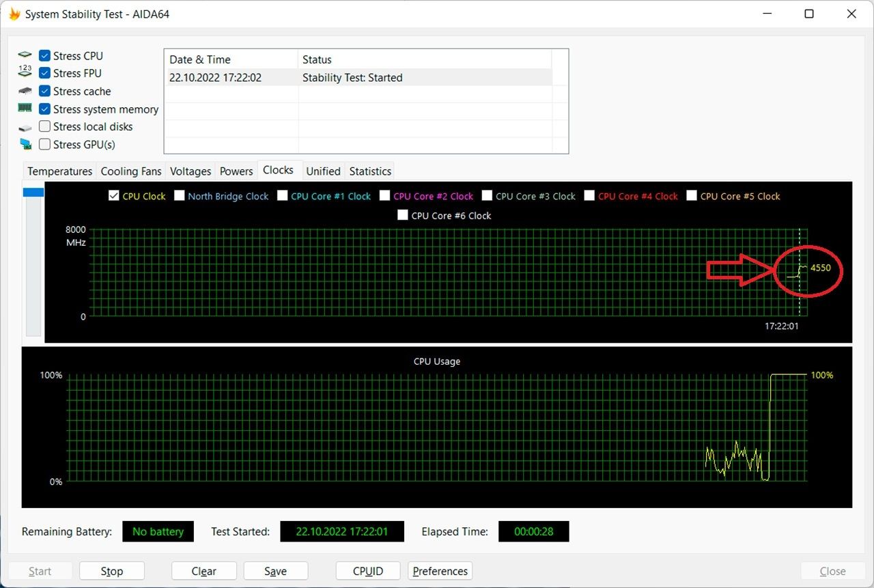Enable the Stress local disks checkbox
Image resolution: width=874 pixels, height=588 pixels.
point(44,126)
